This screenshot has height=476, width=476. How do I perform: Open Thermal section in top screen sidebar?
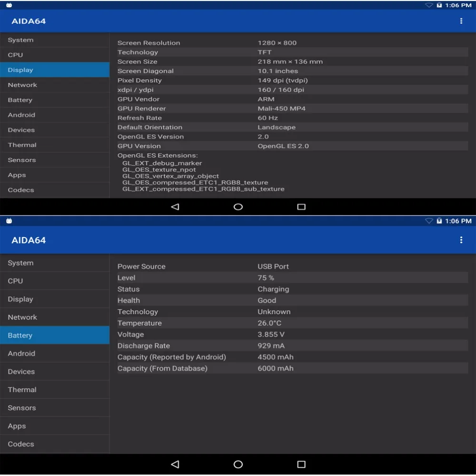pyautogui.click(x=55, y=145)
